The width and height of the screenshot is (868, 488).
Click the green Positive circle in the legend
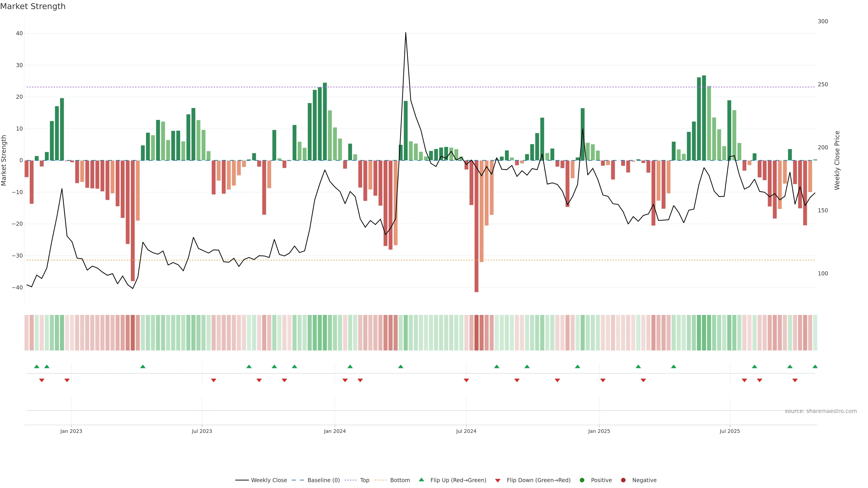coord(582,480)
